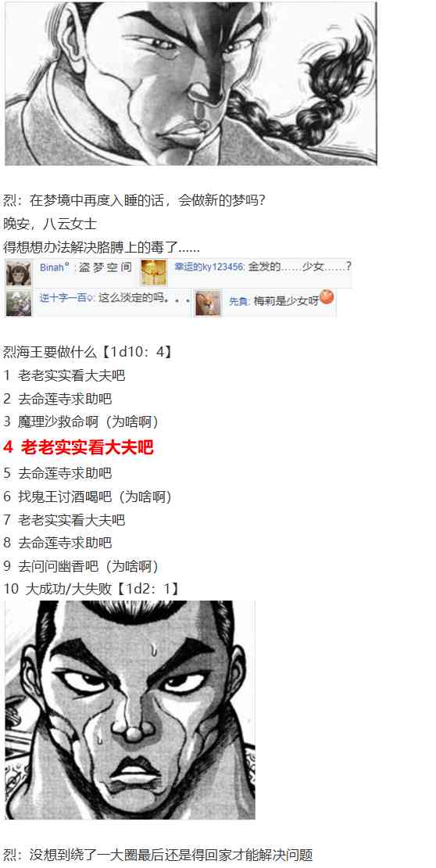
Task: Open sweating face manga image
Action: (x=130, y=710)
